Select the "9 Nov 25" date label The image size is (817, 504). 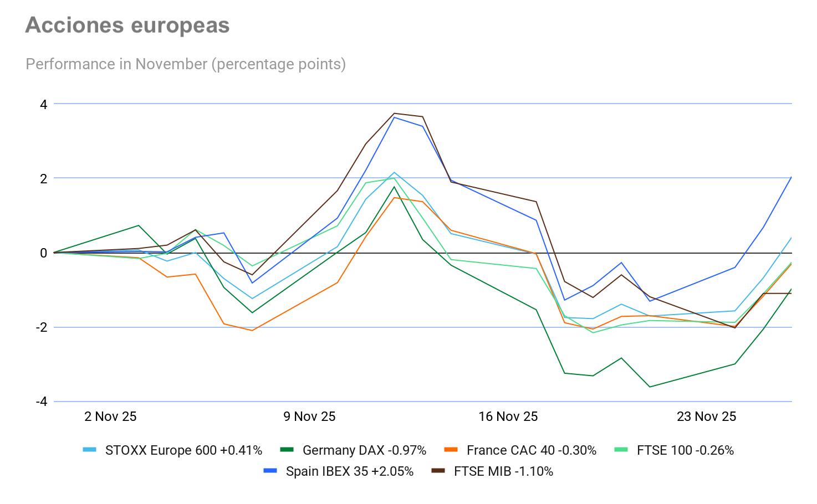pyautogui.click(x=309, y=416)
